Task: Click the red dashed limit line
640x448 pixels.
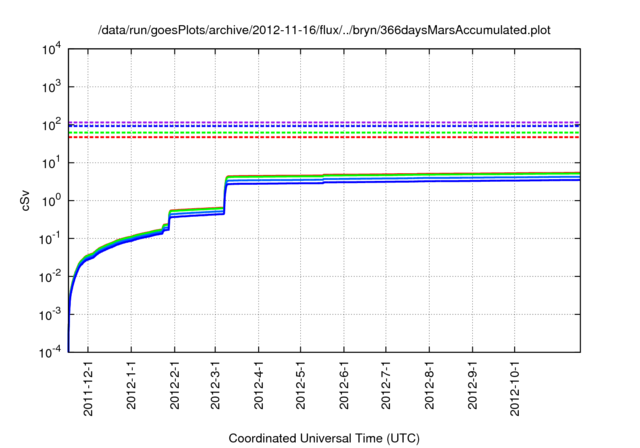Action: pos(324,137)
